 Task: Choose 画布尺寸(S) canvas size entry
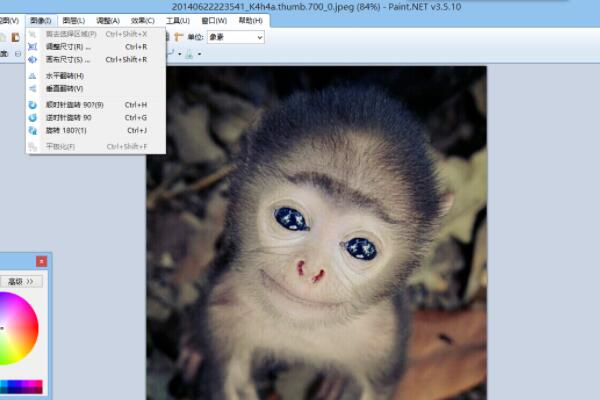96,60
